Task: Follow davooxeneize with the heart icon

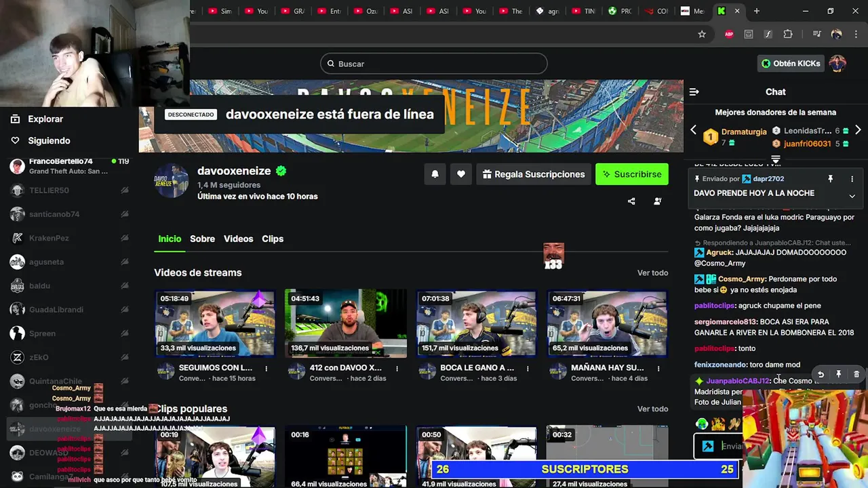Action: pyautogui.click(x=461, y=174)
